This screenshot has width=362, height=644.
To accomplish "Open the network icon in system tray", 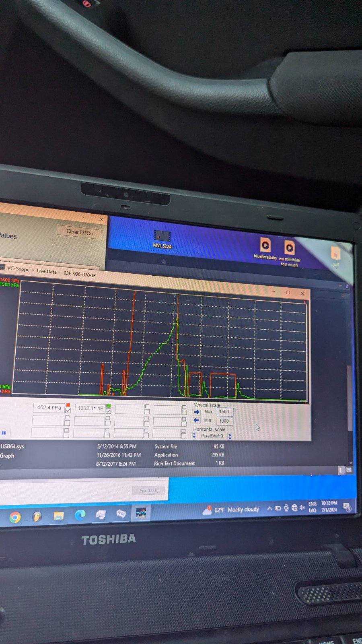I will tap(294, 508).
